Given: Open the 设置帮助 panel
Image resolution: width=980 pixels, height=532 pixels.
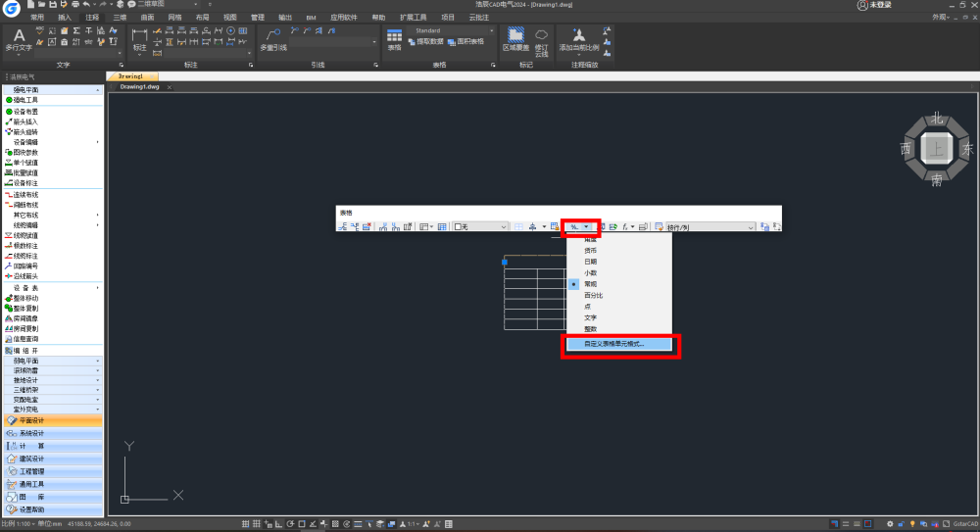Looking at the screenshot, I should click(x=53, y=509).
